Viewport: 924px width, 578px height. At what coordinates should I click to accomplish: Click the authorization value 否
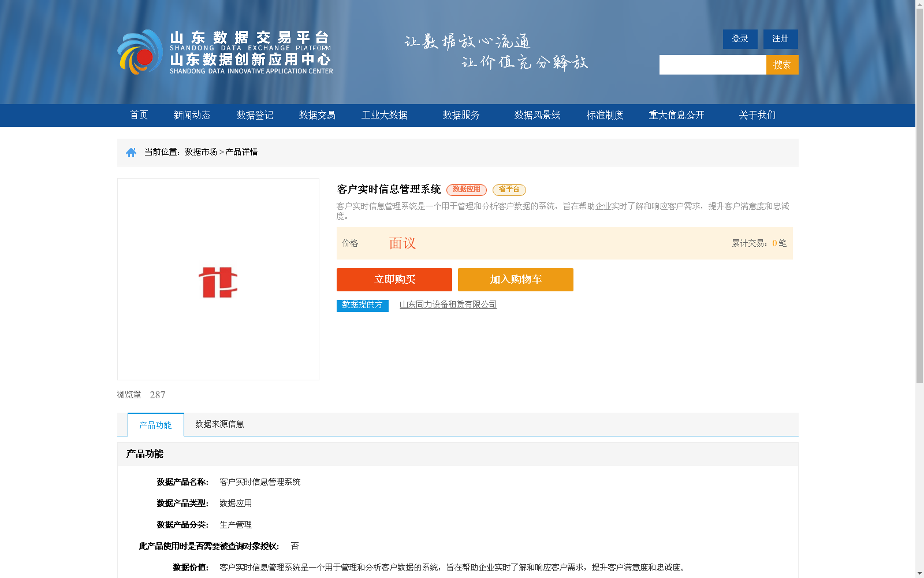pos(295,546)
